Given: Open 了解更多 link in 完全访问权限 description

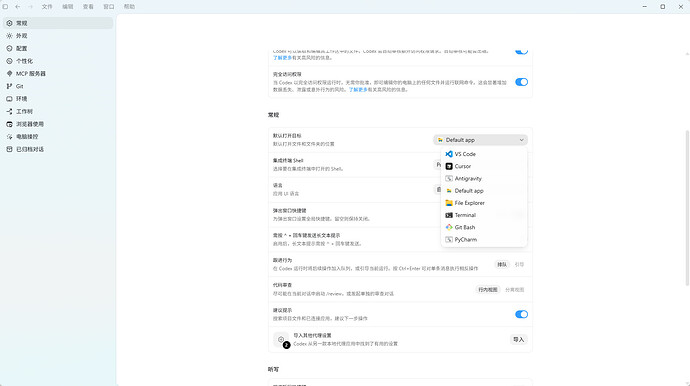Looking at the screenshot, I should tap(358, 90).
